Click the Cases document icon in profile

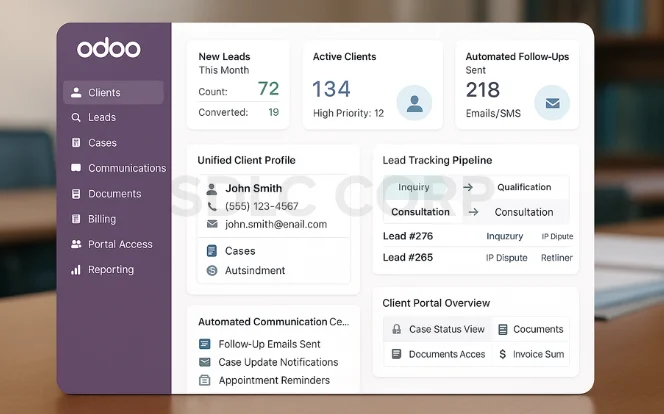coord(212,251)
